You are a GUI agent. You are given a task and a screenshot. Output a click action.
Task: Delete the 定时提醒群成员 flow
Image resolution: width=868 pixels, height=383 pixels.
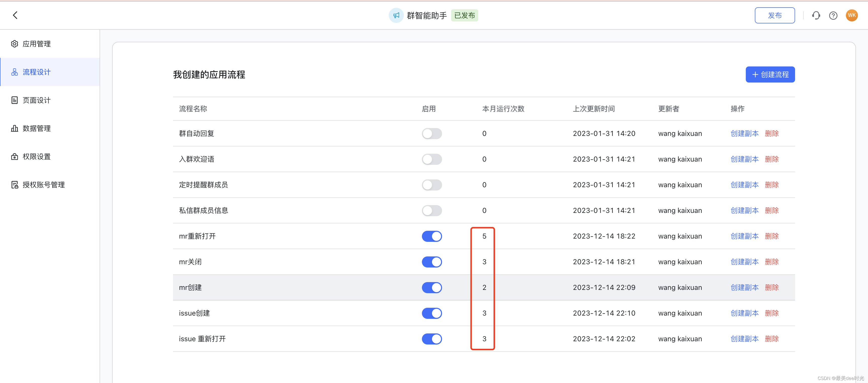coord(772,185)
